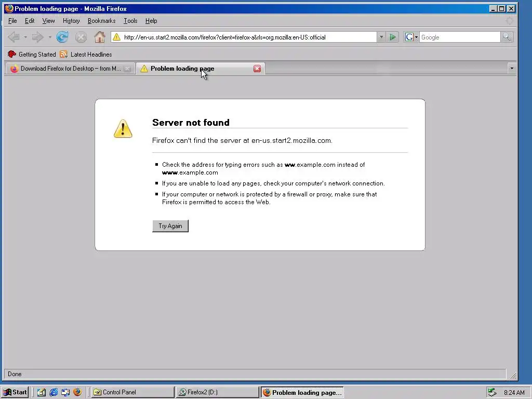
Task: Open the Windows Start menu
Action: (15, 392)
